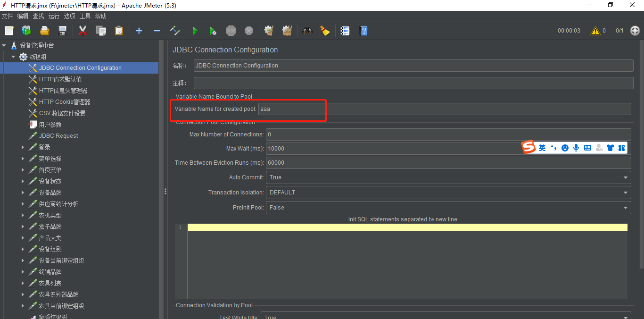Image resolution: width=644 pixels, height=319 pixels.
Task: Open the 帮助 menu
Action: 100,16
